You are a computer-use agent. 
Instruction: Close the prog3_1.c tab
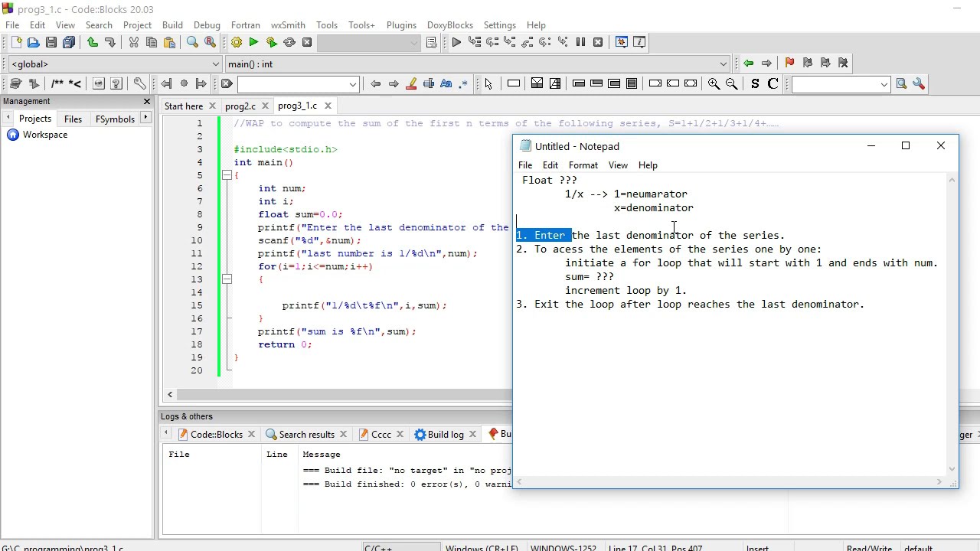328,106
